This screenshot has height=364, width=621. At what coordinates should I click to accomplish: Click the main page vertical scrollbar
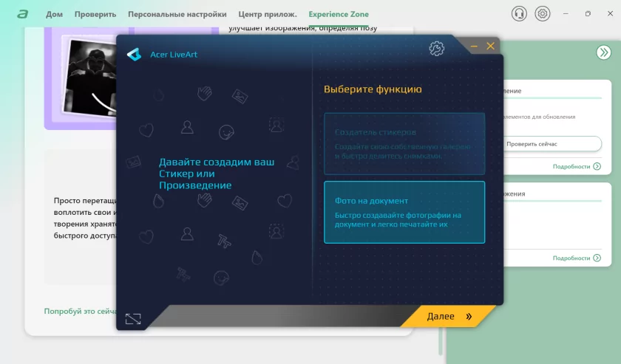[x=441, y=340]
